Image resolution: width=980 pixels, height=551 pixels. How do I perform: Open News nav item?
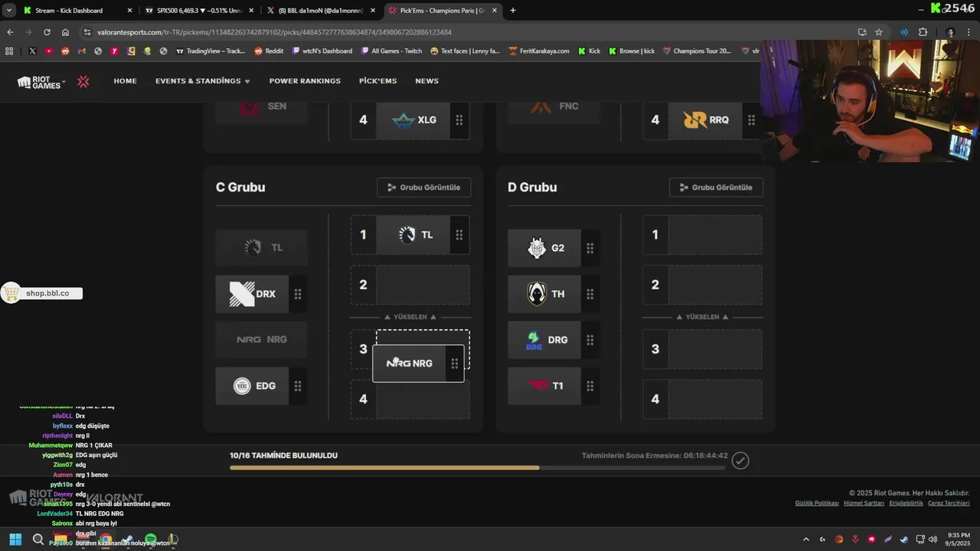pos(427,81)
